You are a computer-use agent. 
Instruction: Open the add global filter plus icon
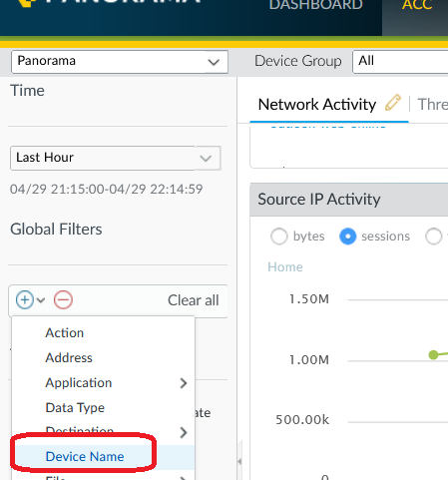[25, 299]
